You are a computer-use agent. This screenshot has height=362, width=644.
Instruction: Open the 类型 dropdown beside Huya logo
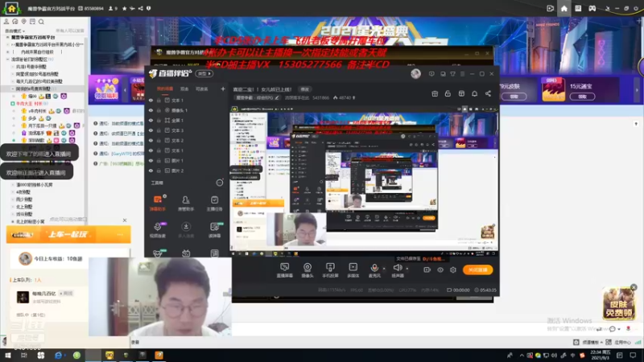[204, 74]
